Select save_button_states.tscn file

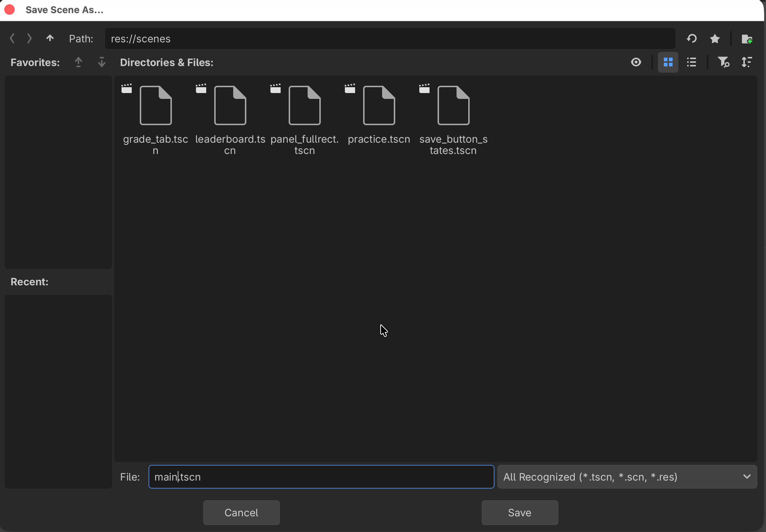pos(454,119)
